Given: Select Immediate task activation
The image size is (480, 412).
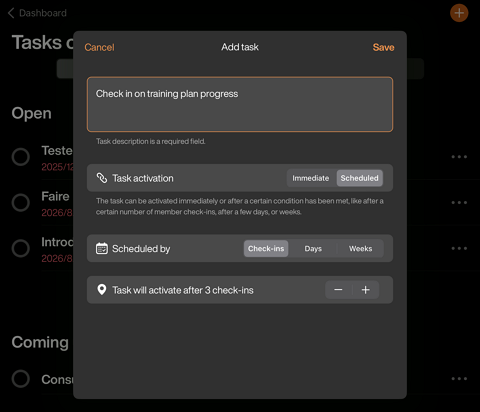Looking at the screenshot, I should coord(311,178).
